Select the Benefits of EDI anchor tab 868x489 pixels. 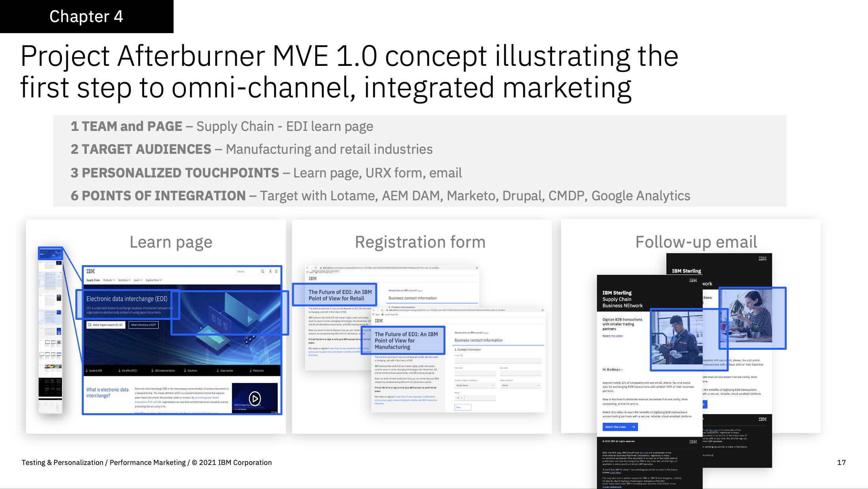click(x=127, y=371)
